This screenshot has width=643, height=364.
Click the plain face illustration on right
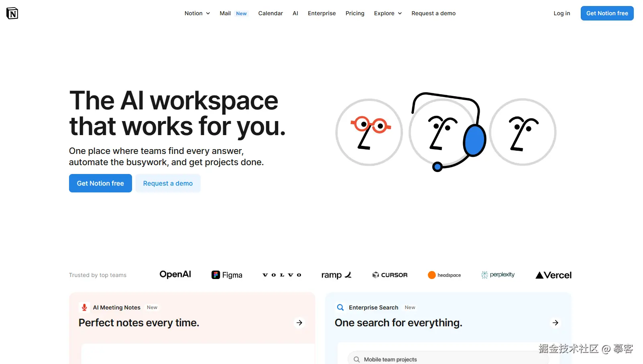point(523,132)
